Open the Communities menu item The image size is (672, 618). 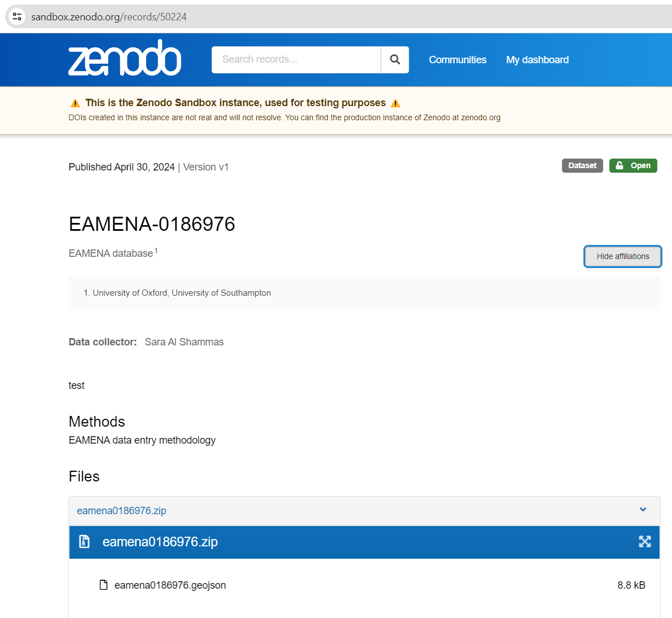click(x=457, y=60)
